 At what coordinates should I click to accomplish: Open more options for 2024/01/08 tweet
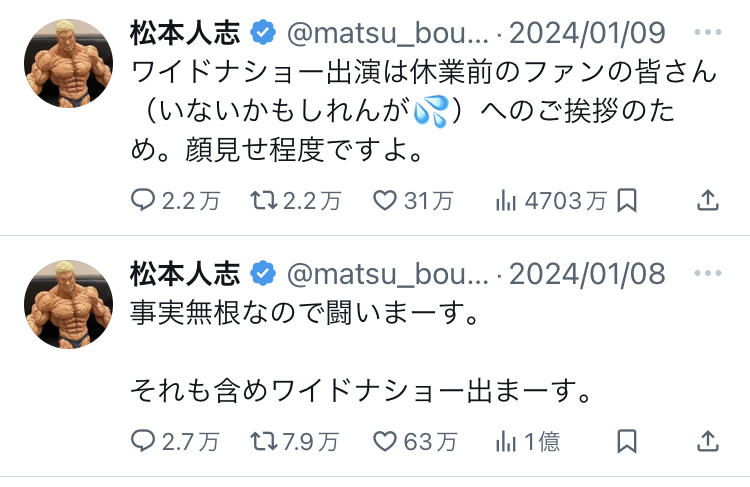(x=706, y=272)
